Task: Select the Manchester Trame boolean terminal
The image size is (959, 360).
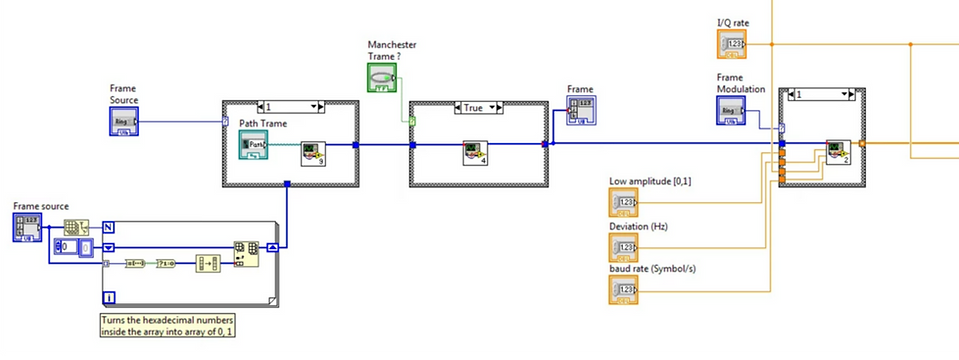Action: [382, 78]
